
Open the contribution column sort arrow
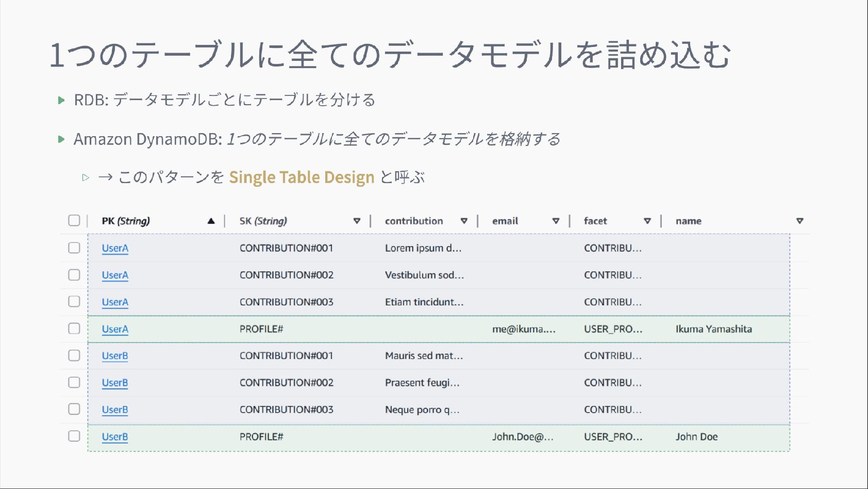[464, 221]
